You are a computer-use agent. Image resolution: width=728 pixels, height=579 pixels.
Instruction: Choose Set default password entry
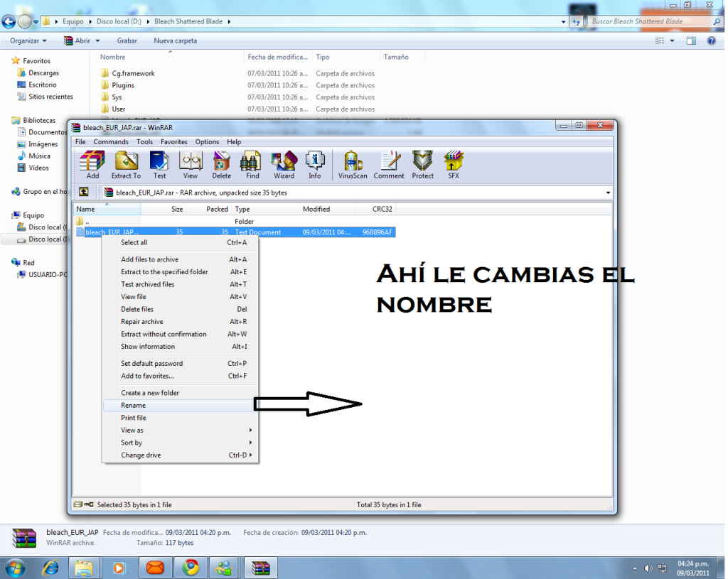180,363
